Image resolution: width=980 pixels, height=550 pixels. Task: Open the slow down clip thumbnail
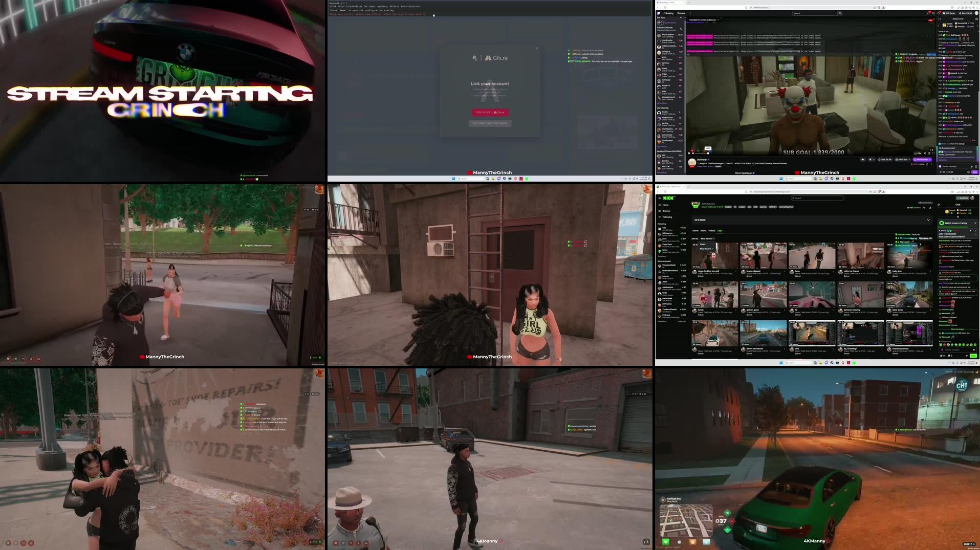click(x=909, y=294)
